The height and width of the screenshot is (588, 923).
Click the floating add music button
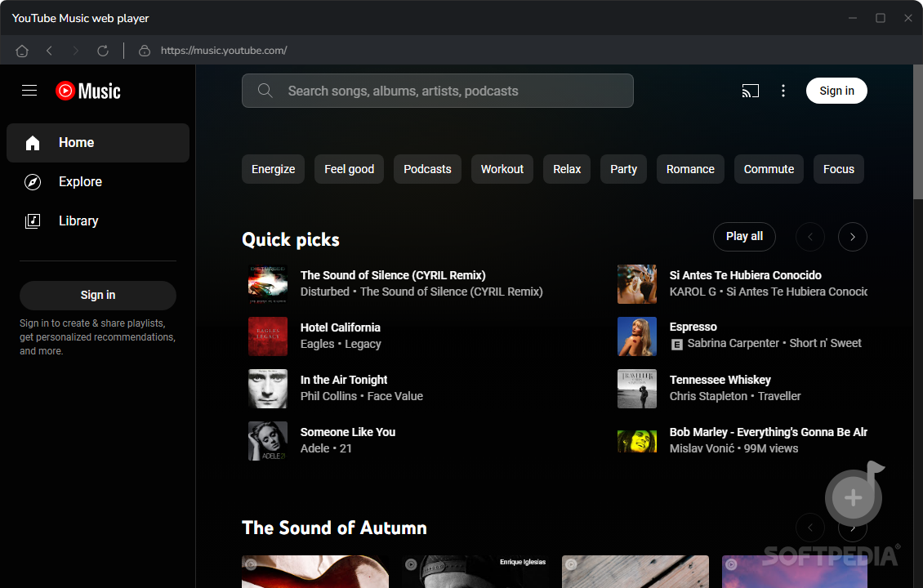click(854, 498)
